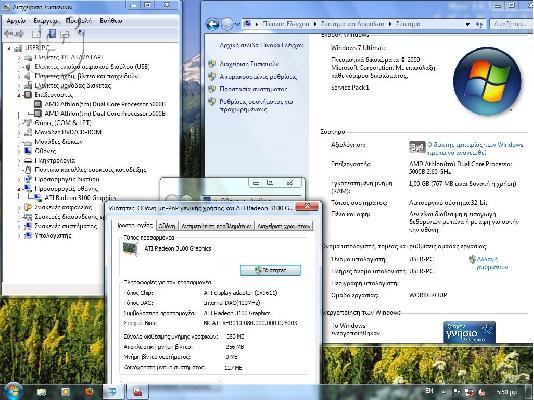Select second AMD Athlon Dual Core Processor entry
Viewport: 534px width, 400px height.
coord(105,113)
